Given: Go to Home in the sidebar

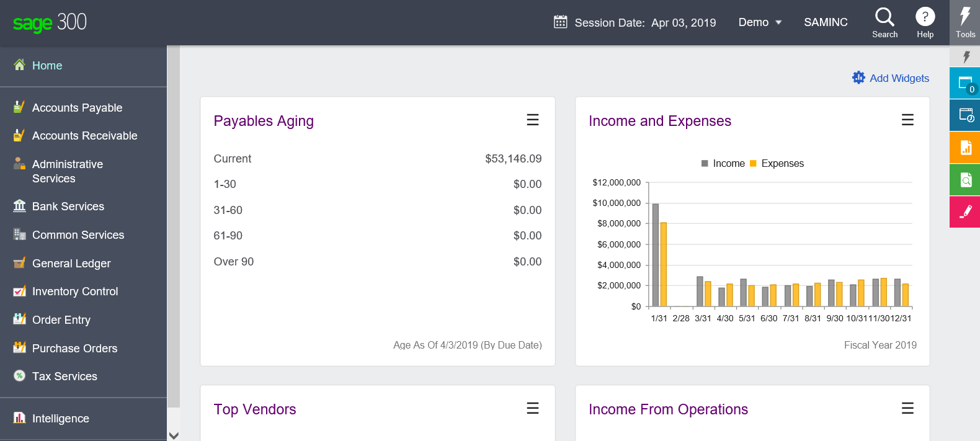Looking at the screenshot, I should click(x=47, y=66).
